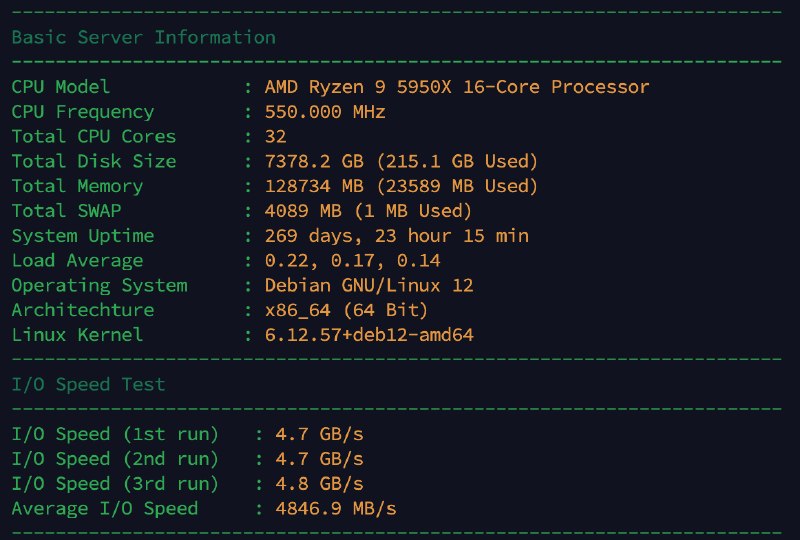The image size is (800, 540).
Task: Select the 'Operating System' label
Action: (x=99, y=285)
